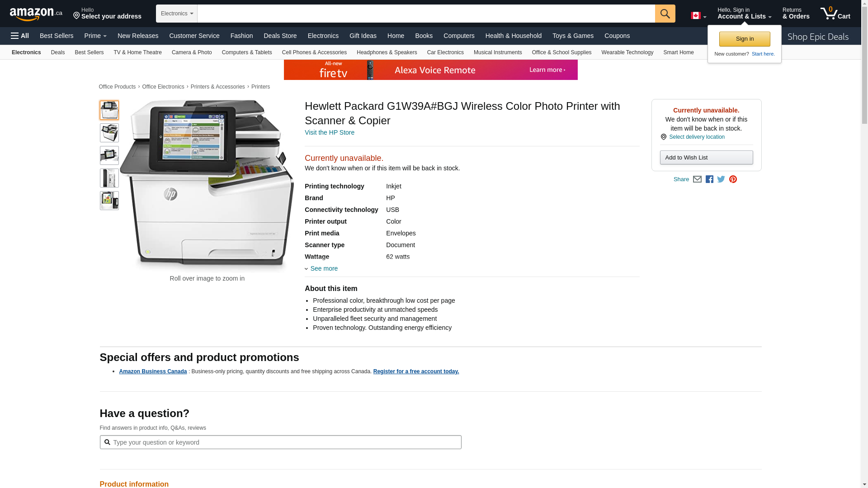Click Select delivery location link
Viewport: 868px width, 488px height.
696,137
